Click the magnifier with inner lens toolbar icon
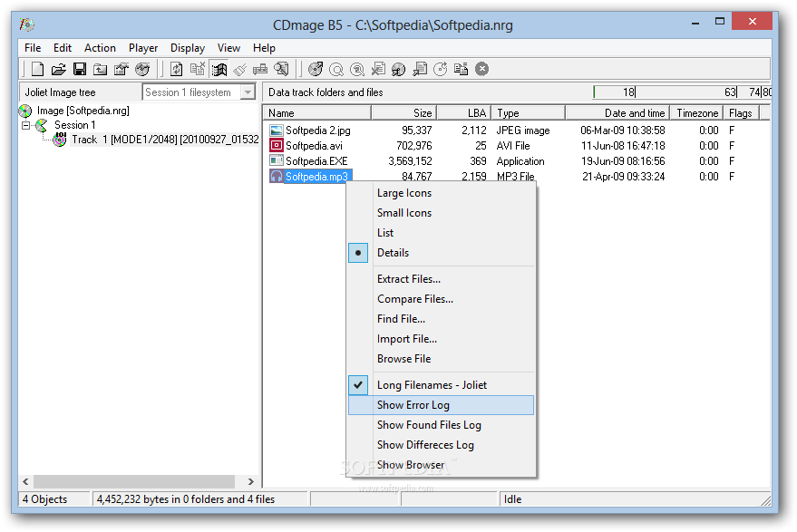 click(x=357, y=69)
